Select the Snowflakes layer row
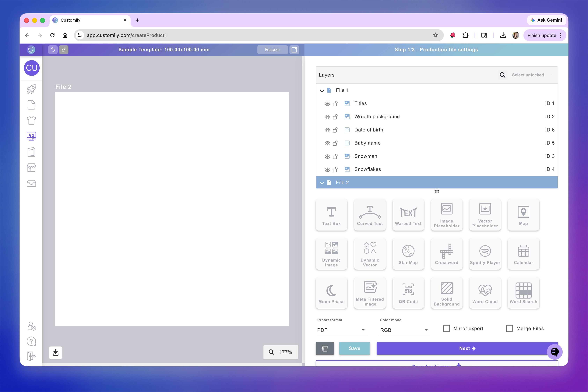This screenshot has width=588, height=392. click(x=437, y=169)
